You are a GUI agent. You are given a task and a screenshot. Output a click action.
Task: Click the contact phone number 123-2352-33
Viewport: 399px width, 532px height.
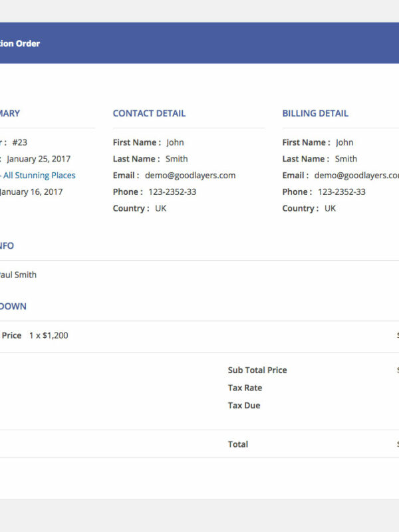coord(172,192)
